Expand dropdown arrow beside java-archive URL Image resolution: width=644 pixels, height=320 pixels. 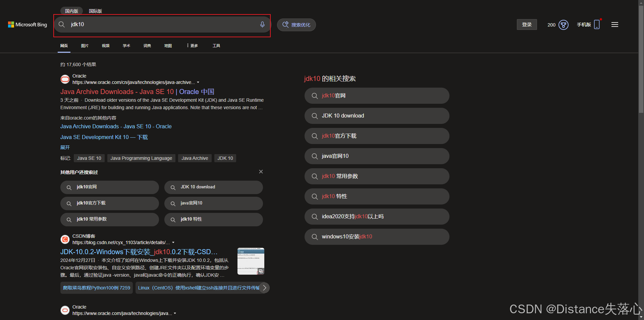tap(198, 82)
